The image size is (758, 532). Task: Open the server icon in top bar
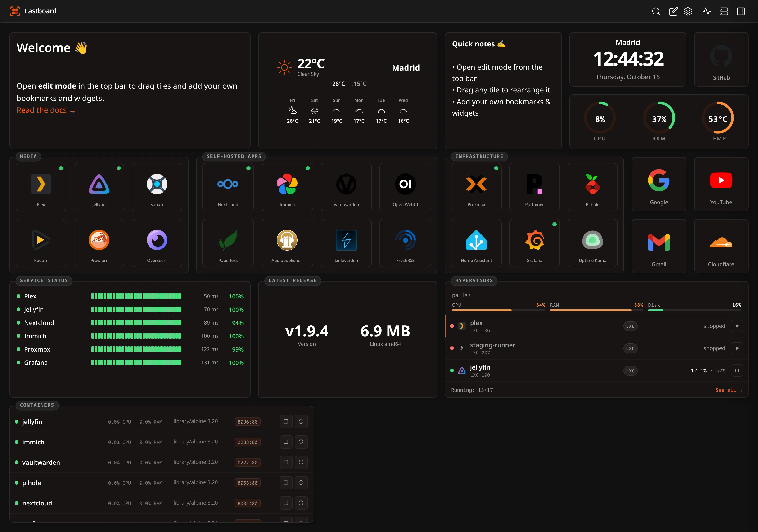click(x=724, y=12)
